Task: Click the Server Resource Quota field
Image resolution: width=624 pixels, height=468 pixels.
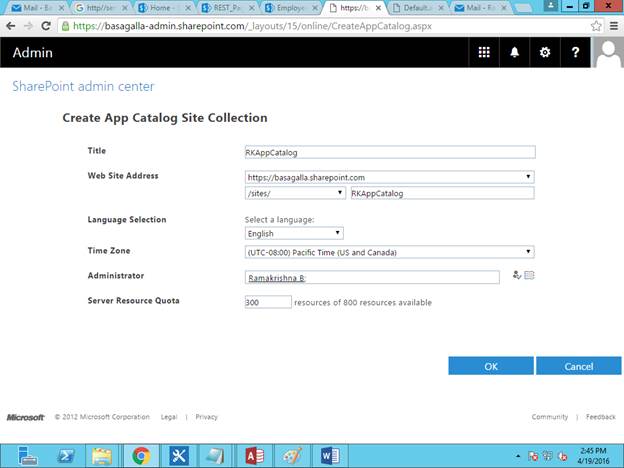Action: point(267,301)
